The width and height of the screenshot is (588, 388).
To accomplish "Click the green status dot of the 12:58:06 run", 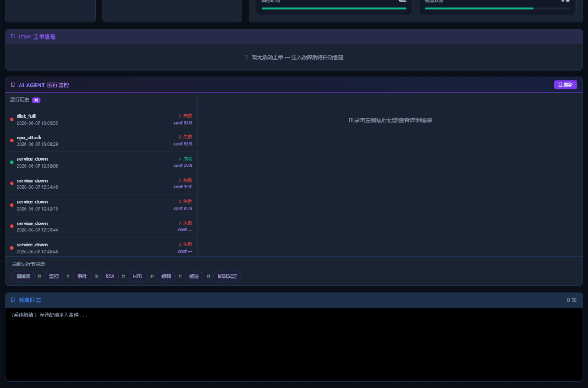I will (x=11, y=162).
